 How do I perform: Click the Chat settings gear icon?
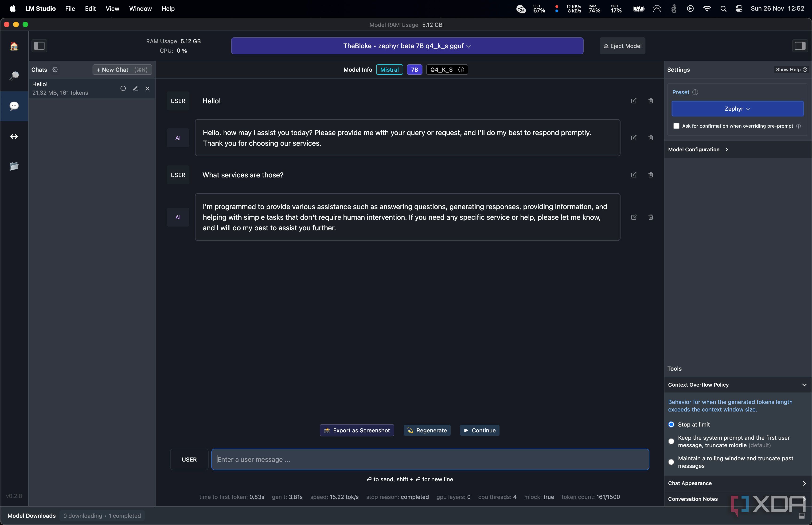55,69
